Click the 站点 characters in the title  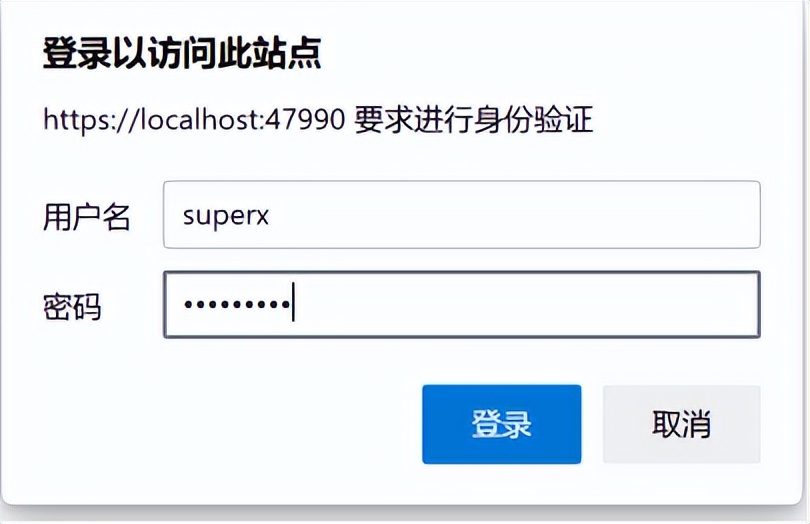pyautogui.click(x=287, y=53)
